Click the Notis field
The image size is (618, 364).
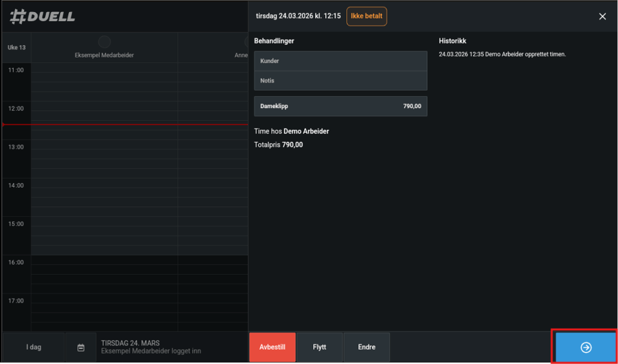[340, 80]
